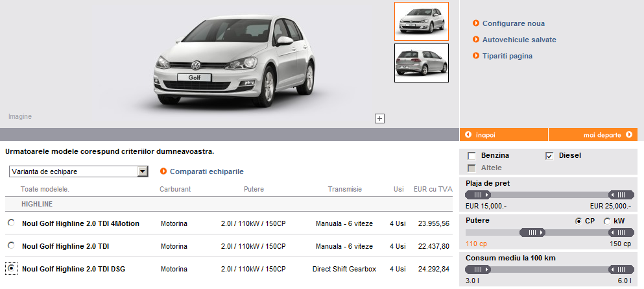Image resolution: width=644 pixels, height=289 pixels.
Task: Click Direct Shift Gearbox transmission cell
Action: (344, 270)
